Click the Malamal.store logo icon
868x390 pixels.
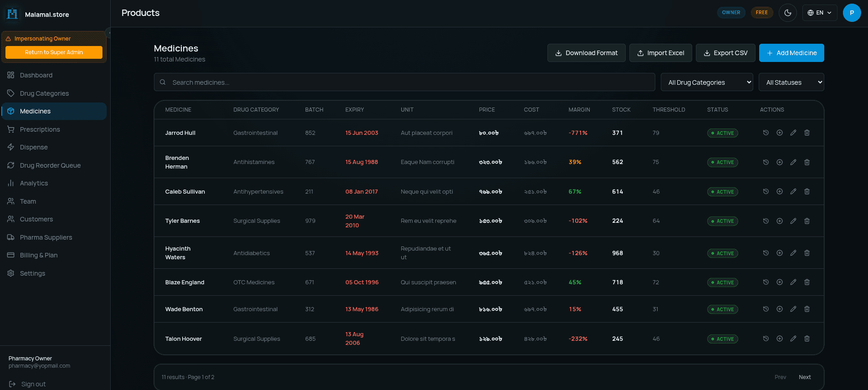12,14
